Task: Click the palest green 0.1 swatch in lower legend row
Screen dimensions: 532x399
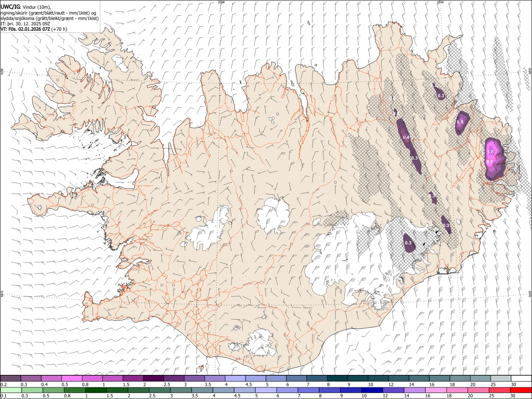Action: (x=11, y=390)
